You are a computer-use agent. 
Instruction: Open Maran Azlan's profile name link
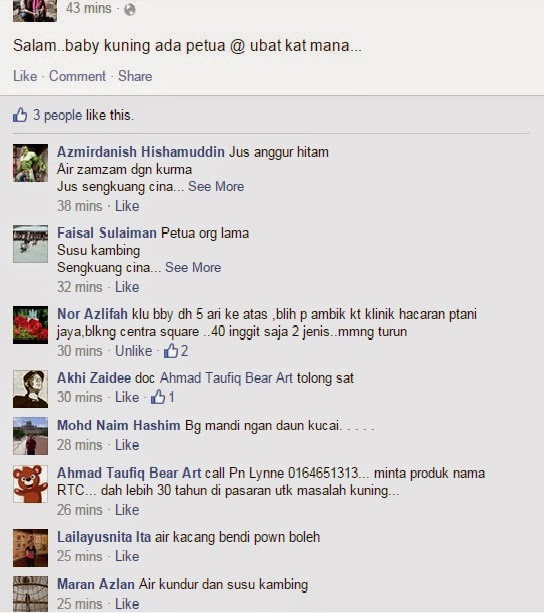pyautogui.click(x=96, y=584)
